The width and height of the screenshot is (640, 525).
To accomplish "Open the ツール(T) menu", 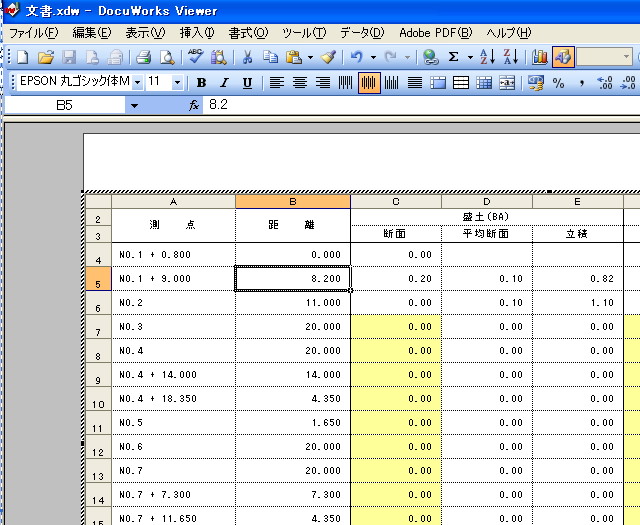I will click(304, 33).
